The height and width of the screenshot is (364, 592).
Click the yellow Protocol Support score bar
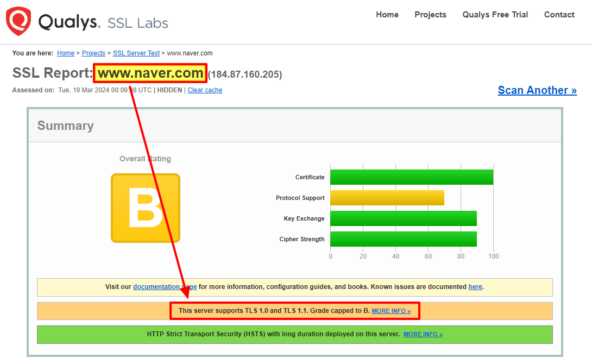tap(387, 198)
